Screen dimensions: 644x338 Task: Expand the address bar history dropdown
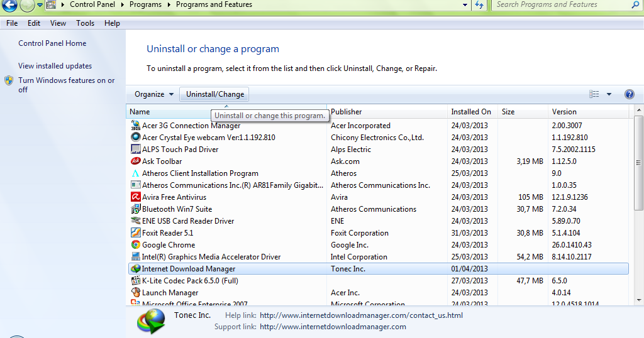coord(465,5)
